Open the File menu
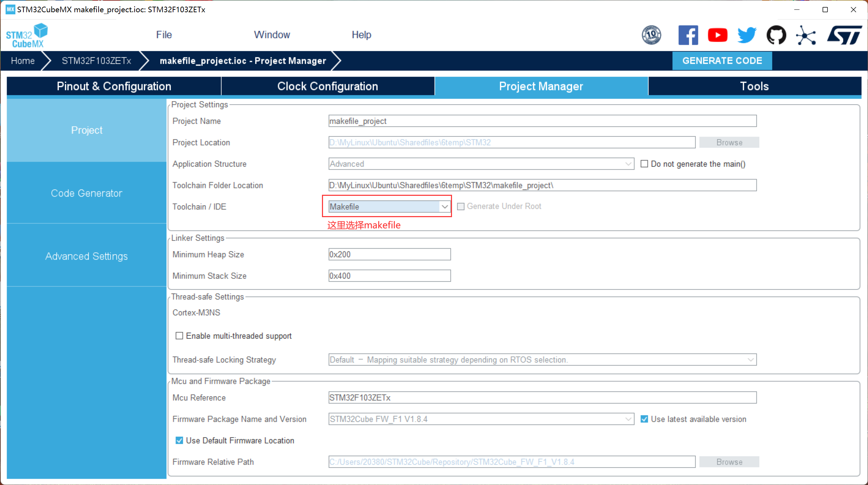This screenshot has width=868, height=485. pos(164,35)
